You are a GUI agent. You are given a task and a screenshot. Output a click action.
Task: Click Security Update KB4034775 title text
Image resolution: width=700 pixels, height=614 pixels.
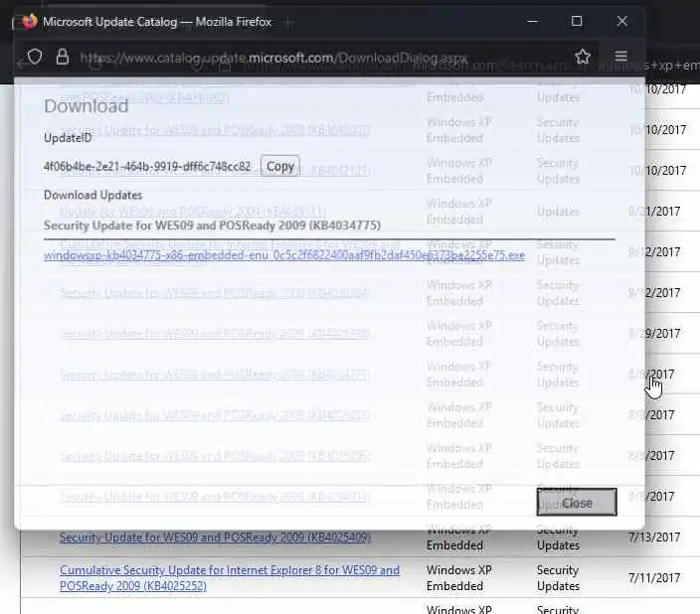212,226
